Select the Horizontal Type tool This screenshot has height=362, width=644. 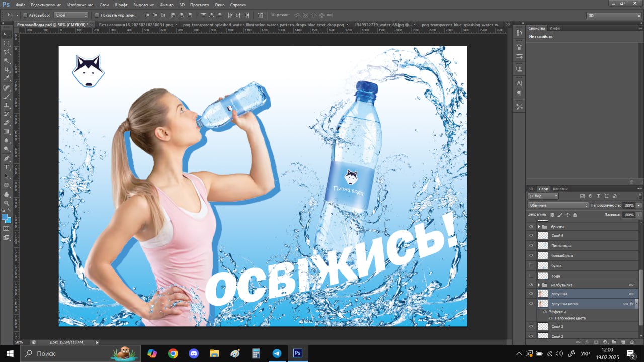click(x=7, y=167)
